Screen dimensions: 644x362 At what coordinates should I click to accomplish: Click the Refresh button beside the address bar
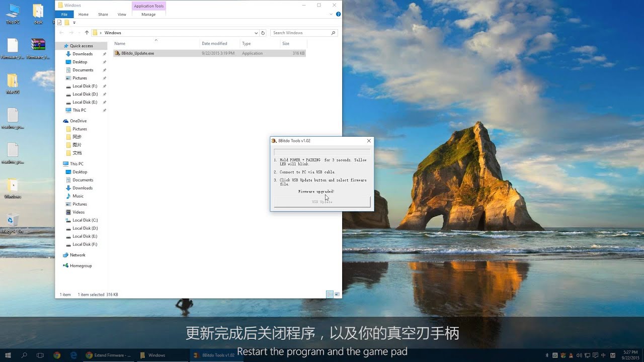pos(263,33)
